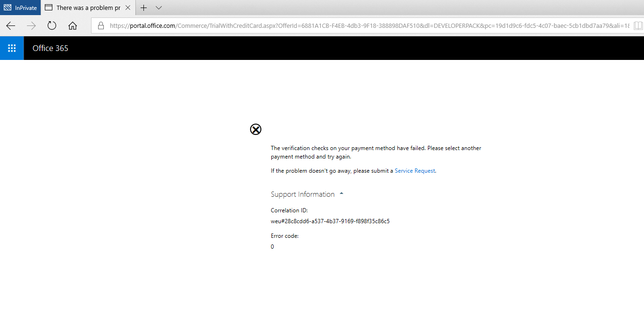Open the Service Request link

[415, 171]
